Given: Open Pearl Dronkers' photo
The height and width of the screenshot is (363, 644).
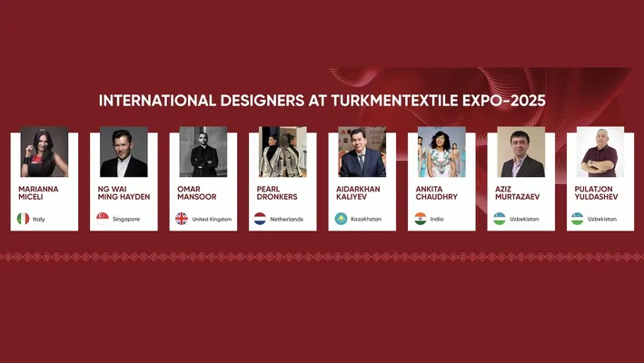Looking at the screenshot, I should tap(282, 152).
